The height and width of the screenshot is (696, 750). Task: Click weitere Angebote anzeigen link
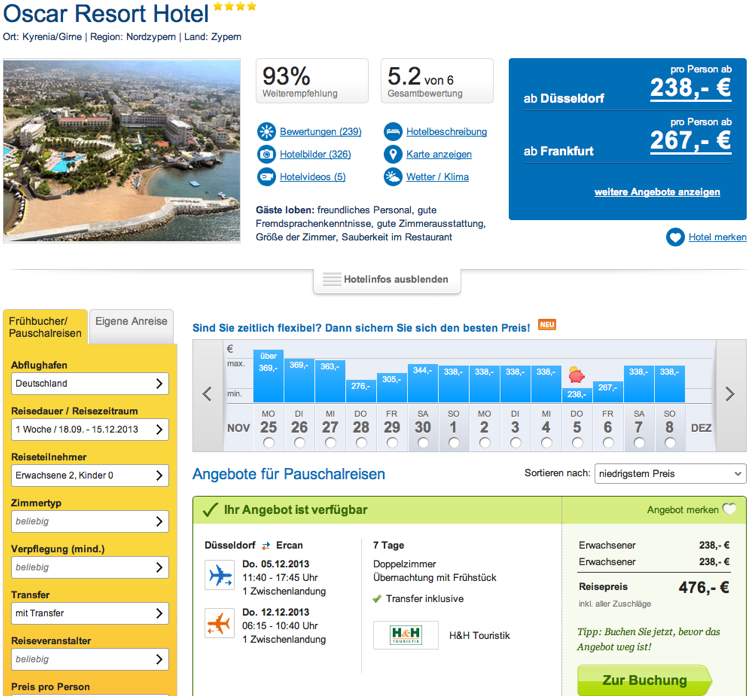657,192
